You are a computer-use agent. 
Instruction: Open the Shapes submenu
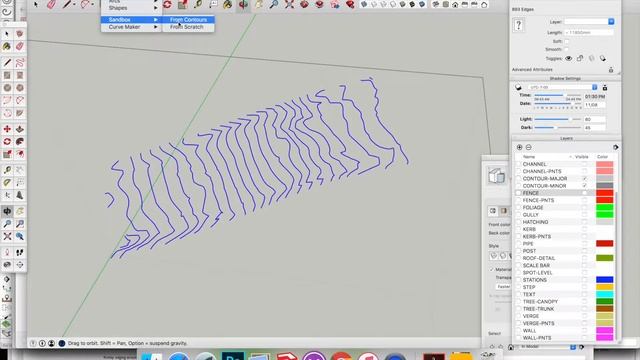click(131, 8)
